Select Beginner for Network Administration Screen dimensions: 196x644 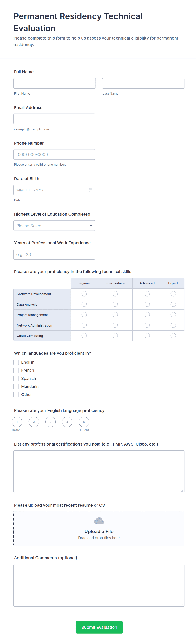pyautogui.click(x=84, y=325)
